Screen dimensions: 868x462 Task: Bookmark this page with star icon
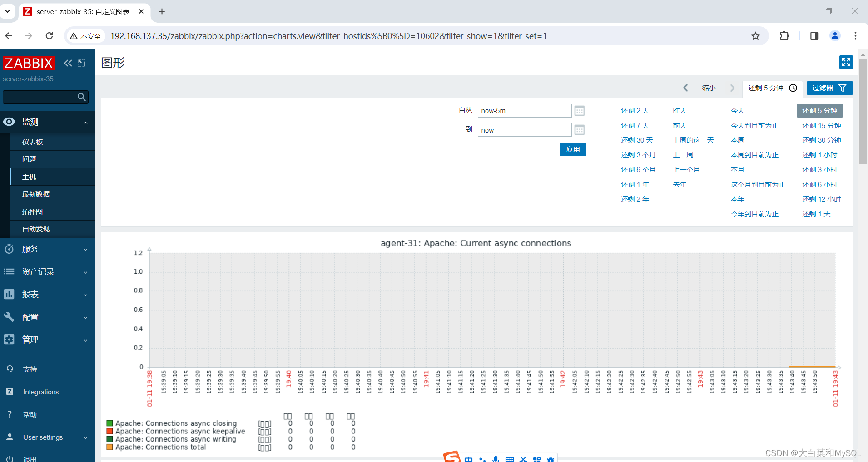755,36
